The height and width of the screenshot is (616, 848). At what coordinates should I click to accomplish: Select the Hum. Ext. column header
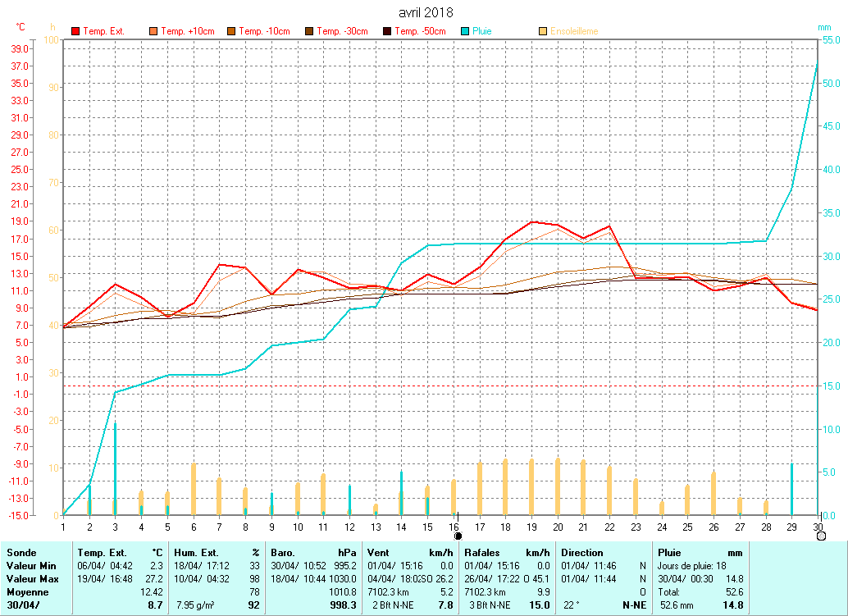pos(196,553)
